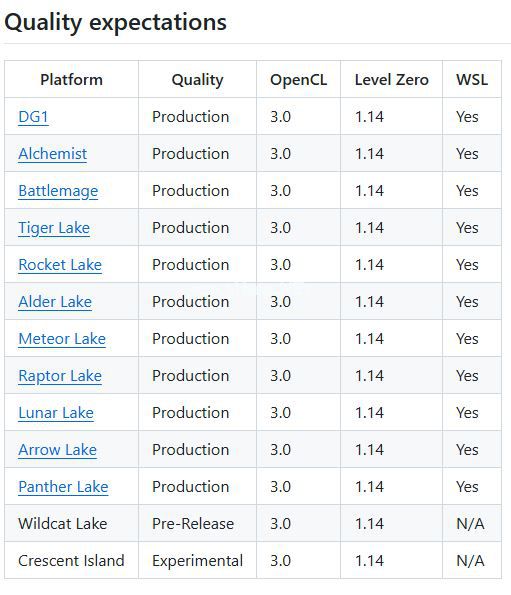This screenshot has height=595, width=511.
Task: Follow the Panther Lake link
Action: pos(63,487)
